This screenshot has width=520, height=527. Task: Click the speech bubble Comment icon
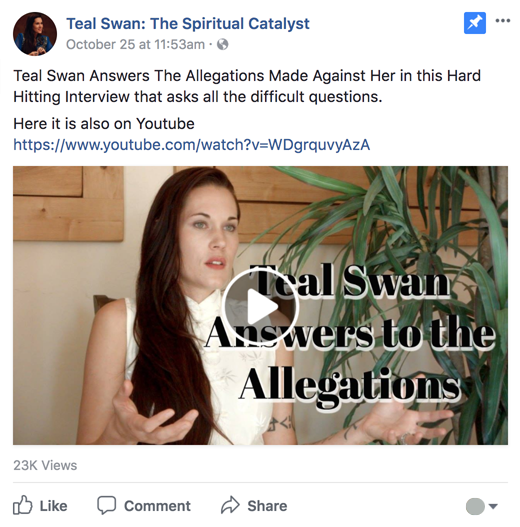pyautogui.click(x=107, y=505)
